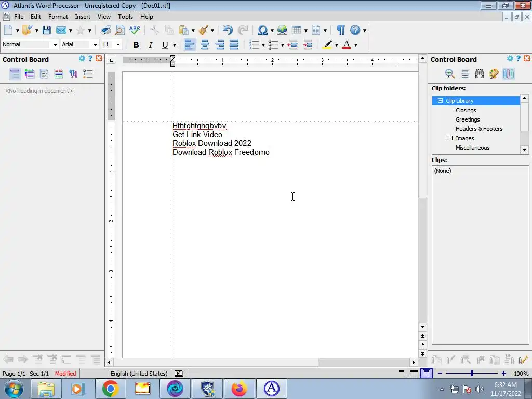Open a file with the Open folder icon
Viewport: 532px width, 399px height.
coord(27,30)
